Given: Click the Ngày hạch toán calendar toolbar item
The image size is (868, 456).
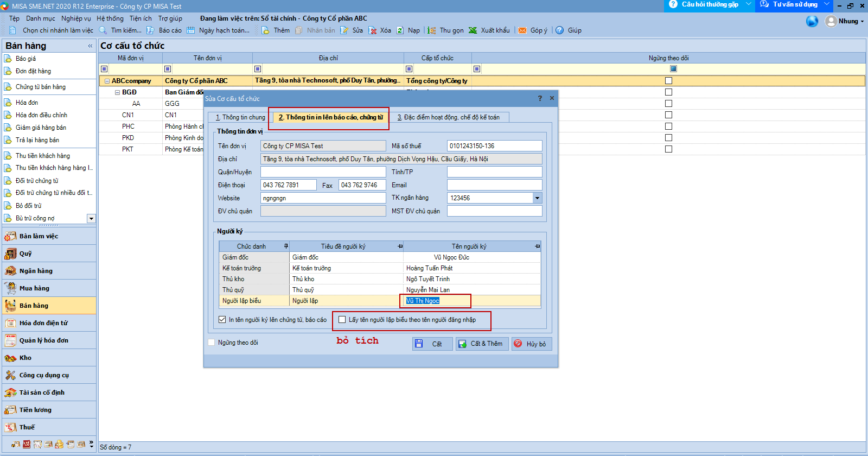Looking at the screenshot, I should point(218,30).
